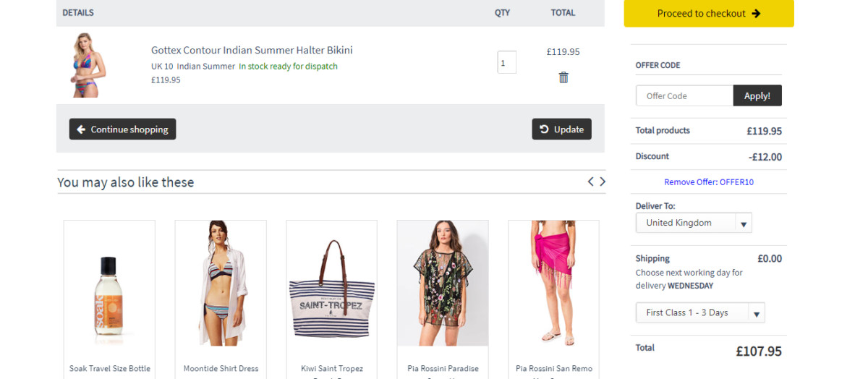This screenshot has height=379, width=868.
Task: Open Kiwi Saint Tropez title link
Action: (332, 369)
